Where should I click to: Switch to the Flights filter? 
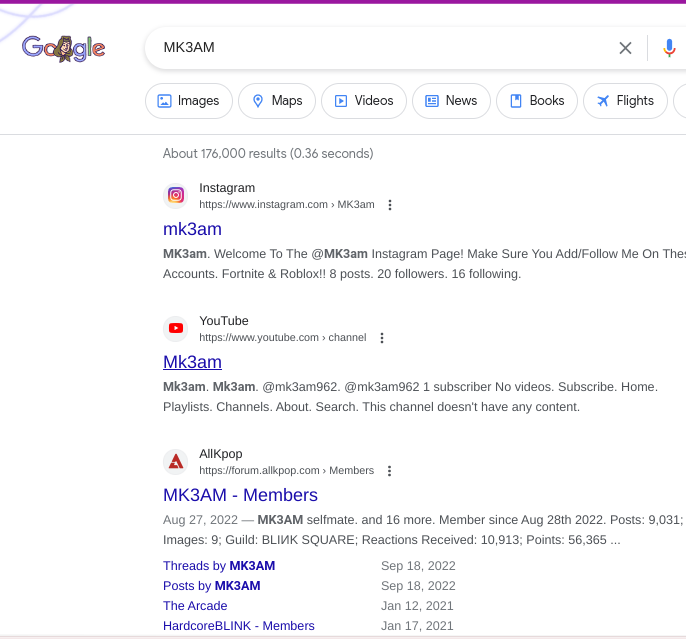625,101
